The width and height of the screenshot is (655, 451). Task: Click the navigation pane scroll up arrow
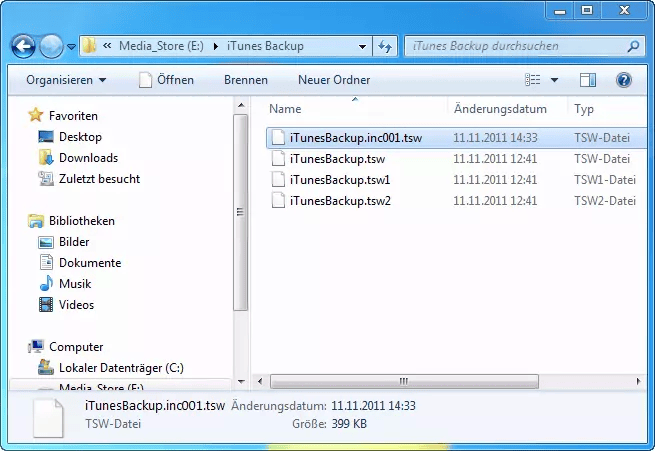[241, 105]
